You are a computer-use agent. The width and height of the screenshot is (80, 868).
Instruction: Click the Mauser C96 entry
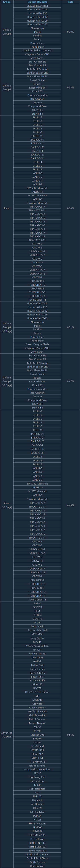[x=37, y=735]
